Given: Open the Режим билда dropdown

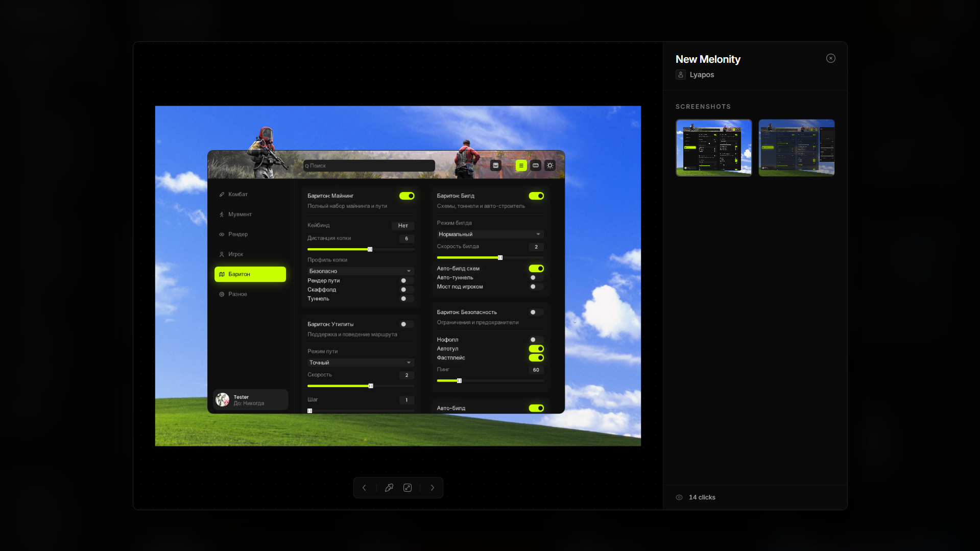Looking at the screenshot, I should pyautogui.click(x=489, y=234).
